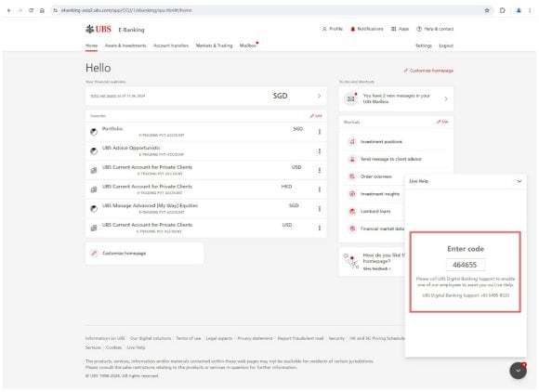Open options for HKD Current Account row

tap(320, 189)
